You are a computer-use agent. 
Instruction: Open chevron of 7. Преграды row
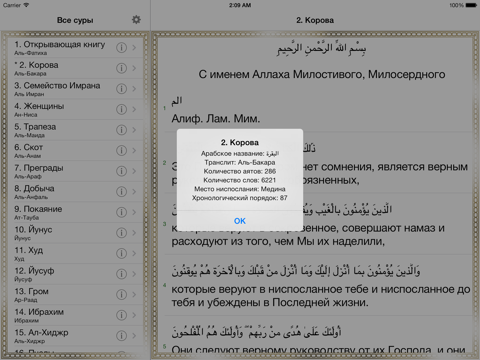tap(134, 171)
